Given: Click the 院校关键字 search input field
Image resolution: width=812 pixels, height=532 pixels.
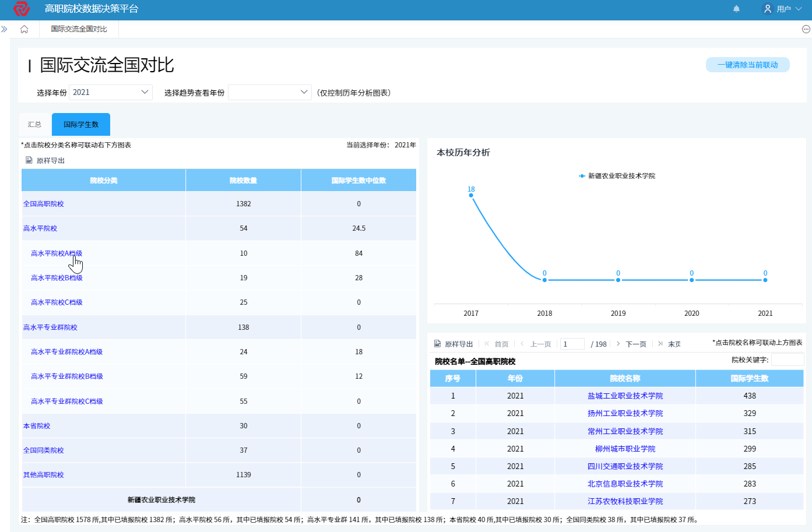Looking at the screenshot, I should click(x=787, y=360).
